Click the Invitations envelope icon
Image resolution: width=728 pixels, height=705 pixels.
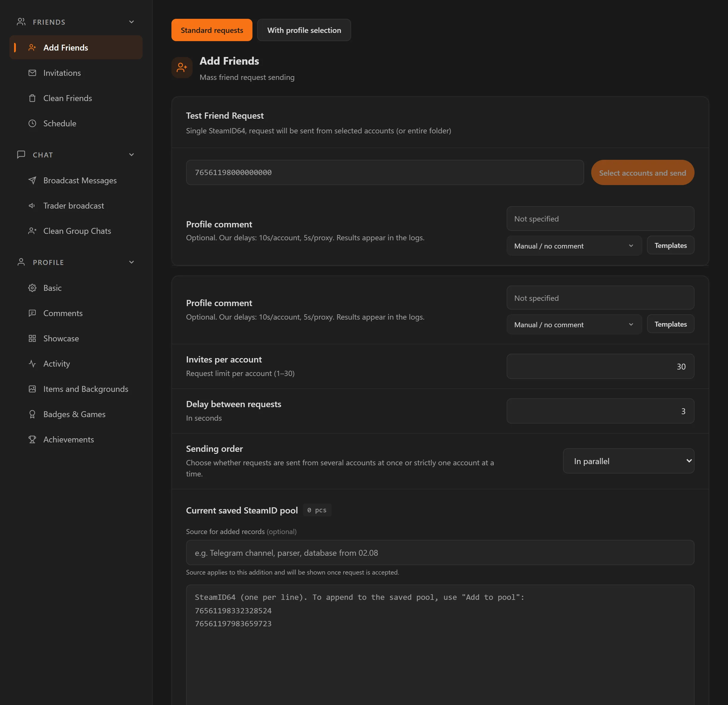click(32, 73)
